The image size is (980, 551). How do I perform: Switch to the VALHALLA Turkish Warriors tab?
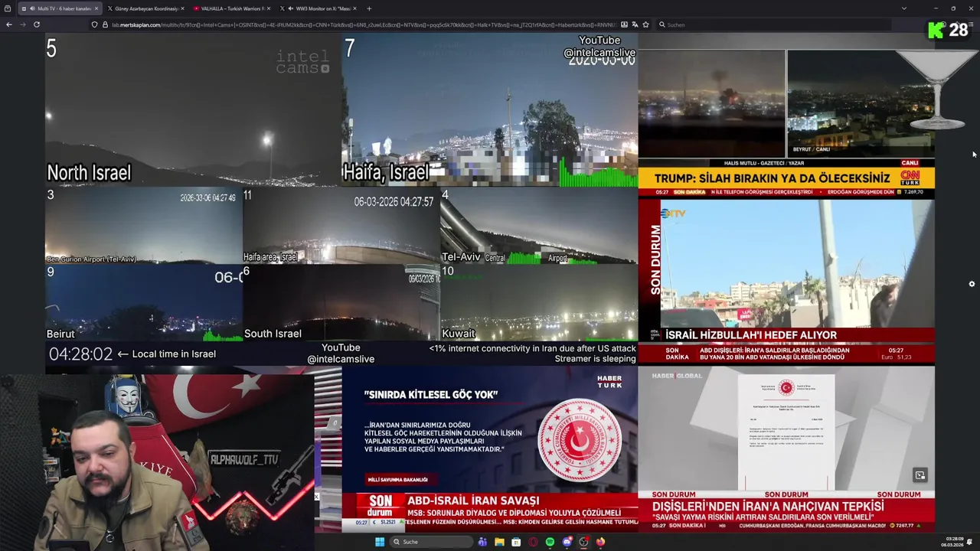(x=232, y=8)
